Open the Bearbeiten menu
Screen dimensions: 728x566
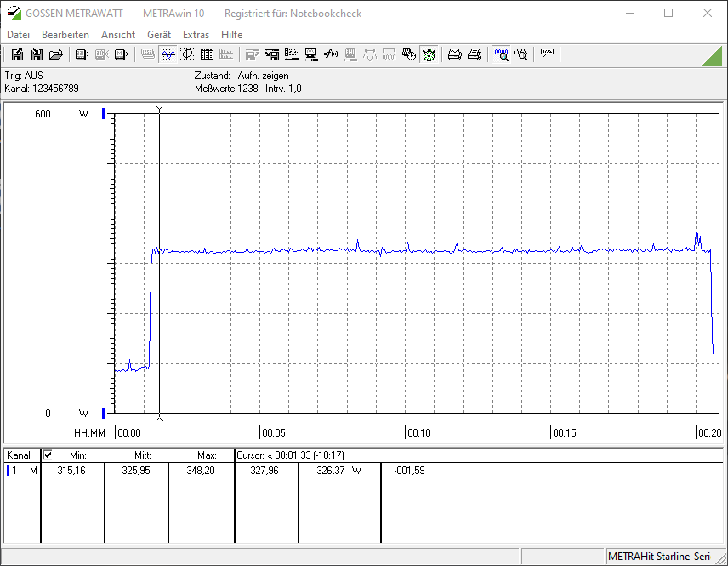point(65,35)
